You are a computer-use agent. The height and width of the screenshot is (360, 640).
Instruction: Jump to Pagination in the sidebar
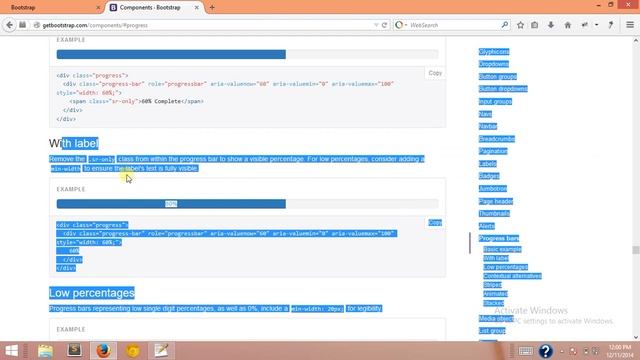[493, 151]
